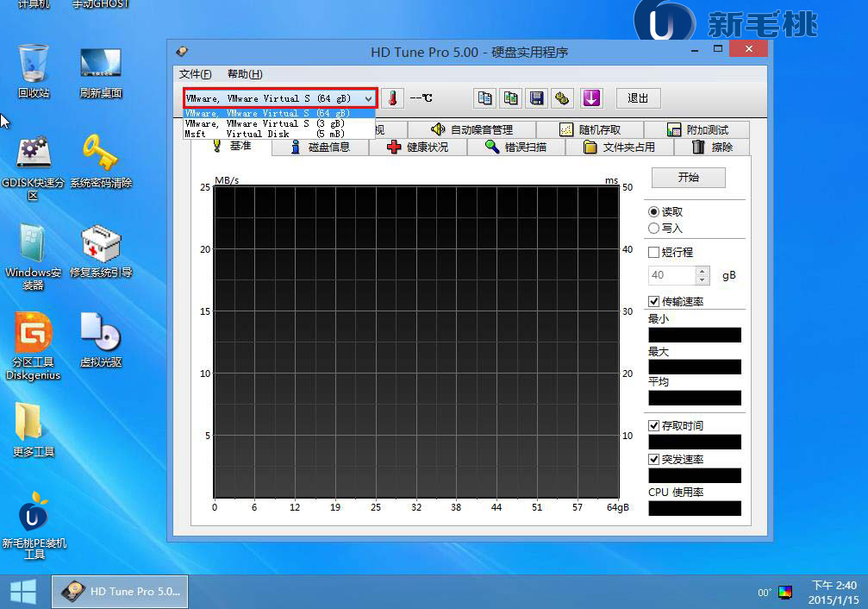Switch to the 自动噪音管理 tab
This screenshot has height=609, width=868.
[x=471, y=129]
